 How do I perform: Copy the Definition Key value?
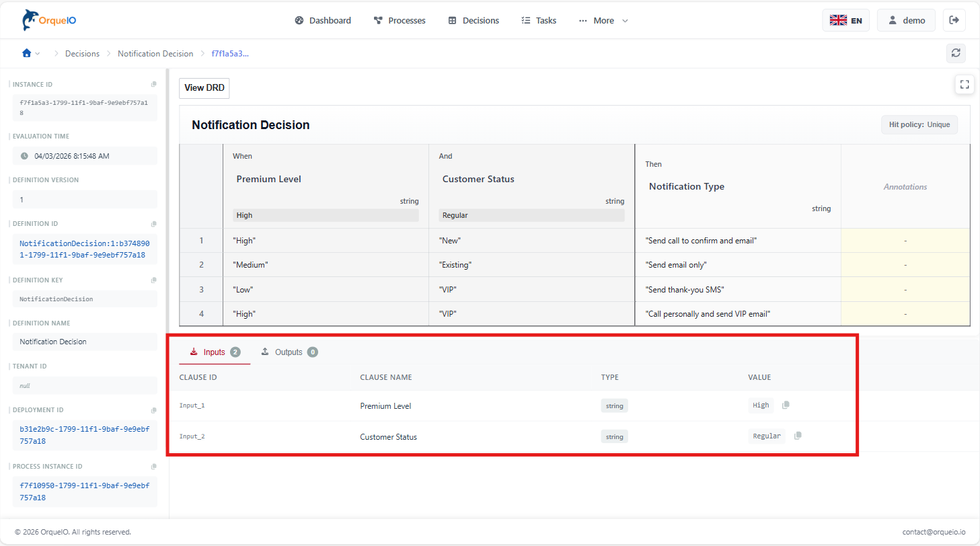point(153,280)
